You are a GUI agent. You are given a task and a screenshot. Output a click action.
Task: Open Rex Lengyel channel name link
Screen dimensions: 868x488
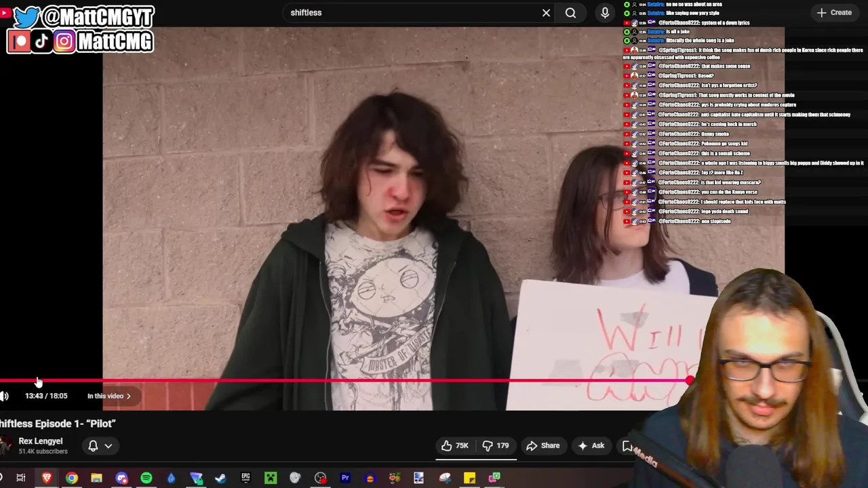[x=41, y=441]
